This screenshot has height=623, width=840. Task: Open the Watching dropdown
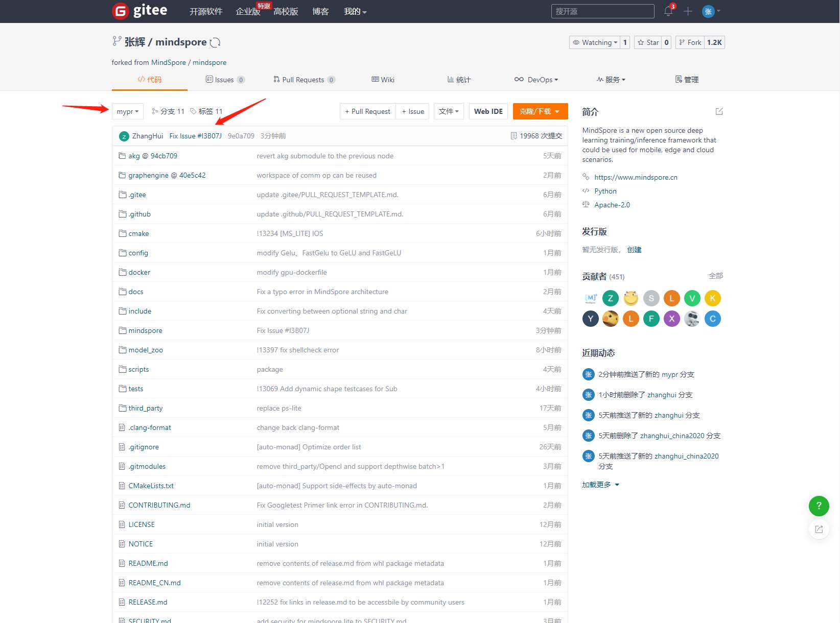click(595, 42)
